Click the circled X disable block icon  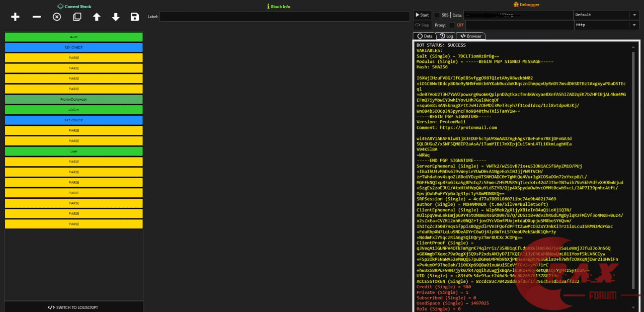(x=57, y=17)
